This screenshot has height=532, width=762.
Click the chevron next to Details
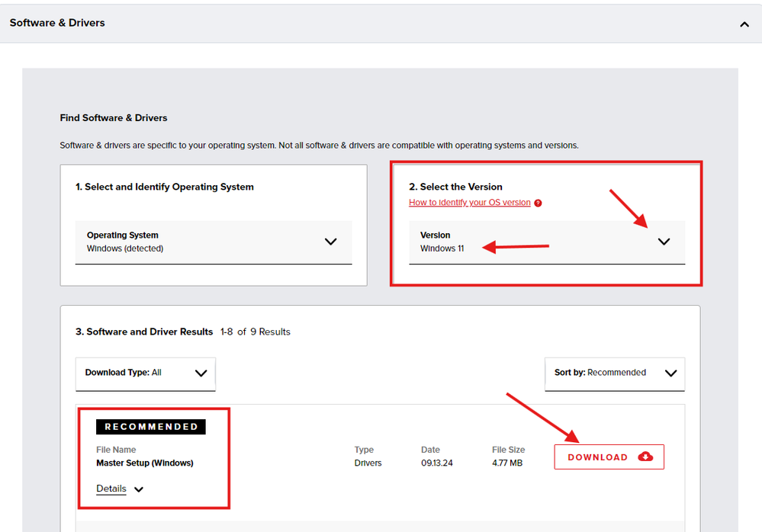pos(139,489)
